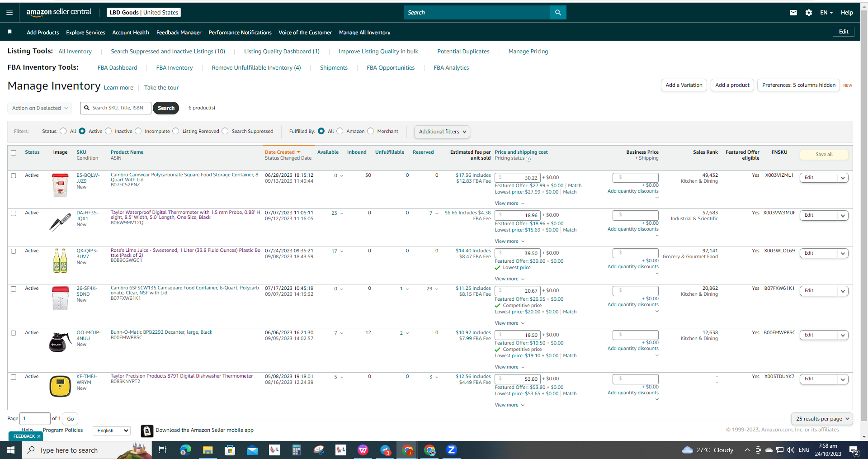Click the OneDrive cloud tray icon

coord(769,450)
